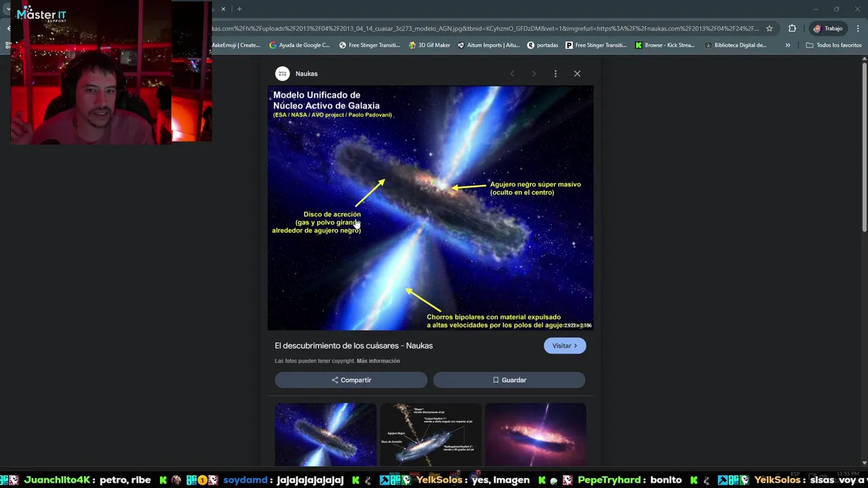This screenshot has height=488, width=868.
Task: Select the middle related thumbnail with labeled diagram
Action: 431,434
